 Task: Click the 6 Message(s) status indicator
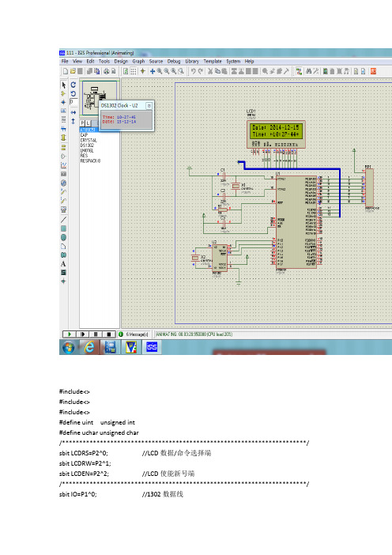click(x=134, y=334)
